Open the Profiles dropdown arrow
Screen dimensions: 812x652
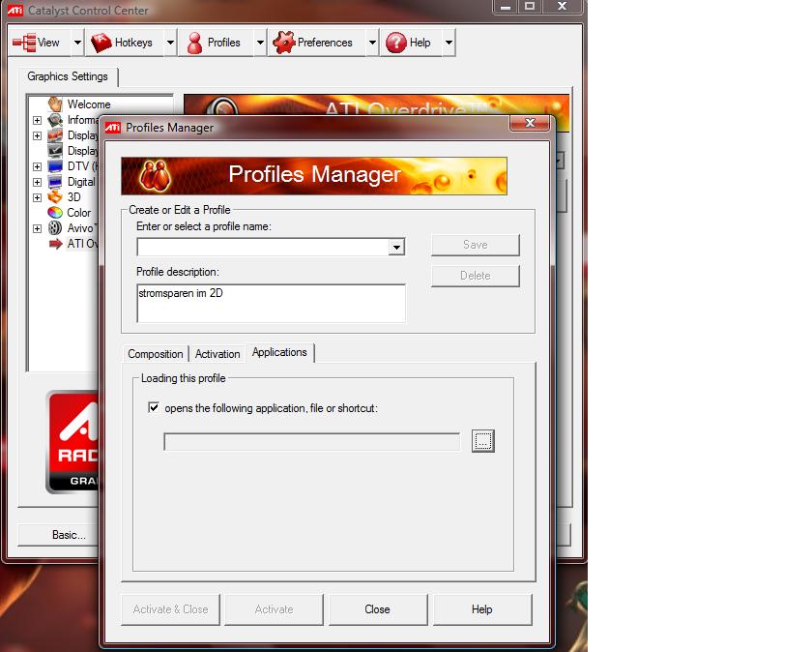click(x=260, y=43)
